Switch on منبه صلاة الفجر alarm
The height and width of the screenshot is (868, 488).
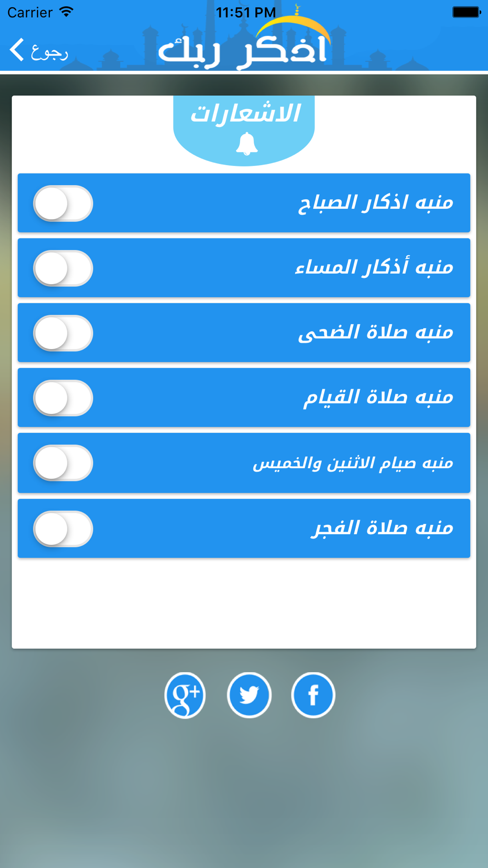[63, 529]
